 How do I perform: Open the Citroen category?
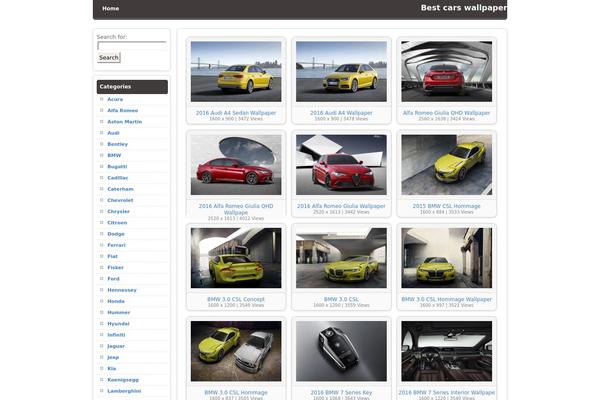(x=117, y=222)
